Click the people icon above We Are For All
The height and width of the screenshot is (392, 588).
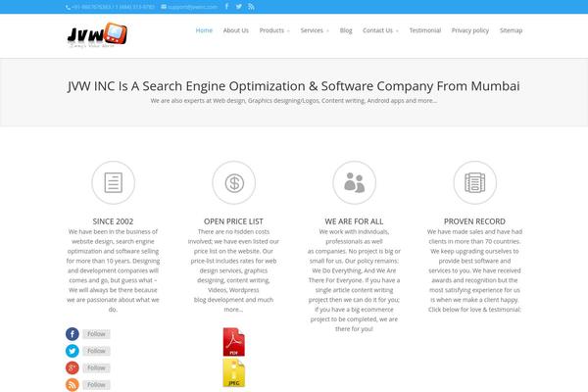click(355, 182)
